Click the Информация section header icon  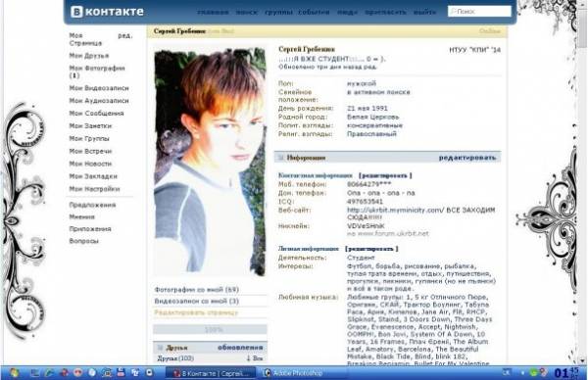280,158
